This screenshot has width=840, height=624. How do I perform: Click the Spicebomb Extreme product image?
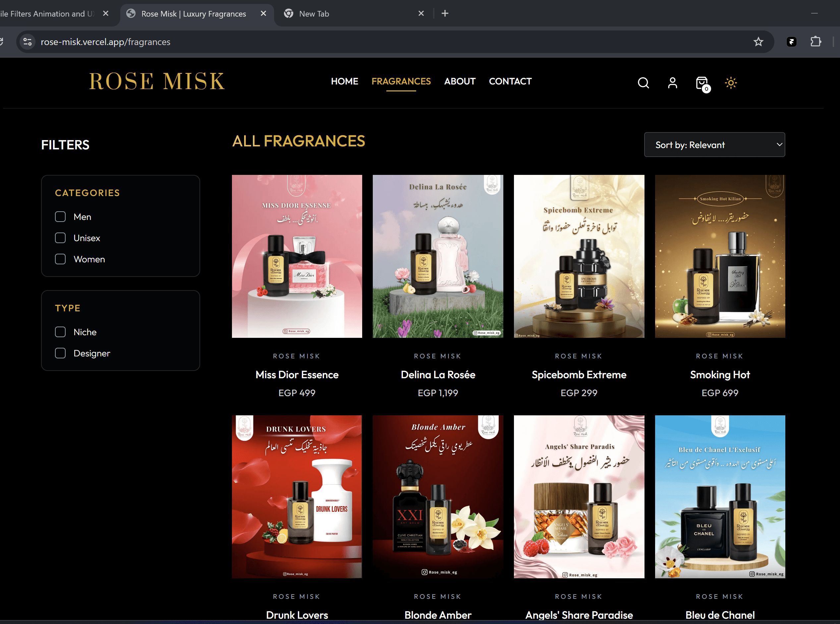tap(579, 256)
